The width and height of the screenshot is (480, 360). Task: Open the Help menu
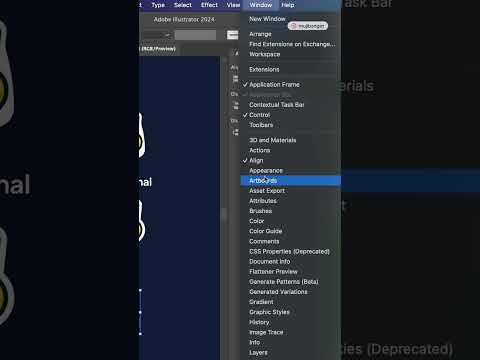[x=288, y=5]
